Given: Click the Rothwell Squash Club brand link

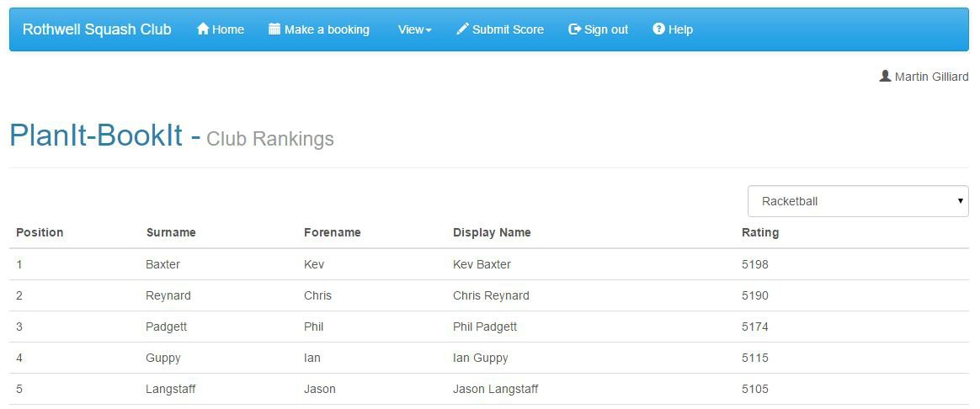Looking at the screenshot, I should pos(97,29).
